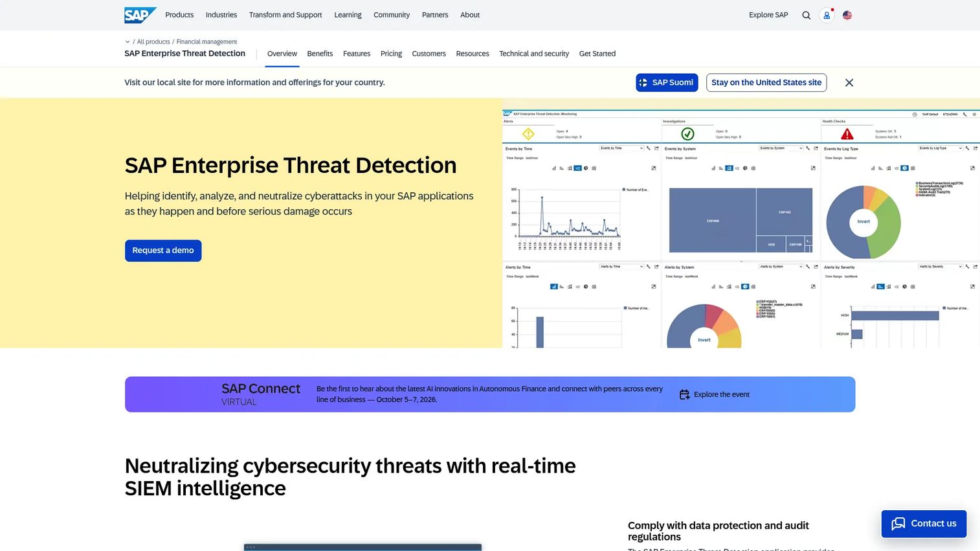The width and height of the screenshot is (980, 551).
Task: Open Transform and Support menu
Action: coord(285,15)
